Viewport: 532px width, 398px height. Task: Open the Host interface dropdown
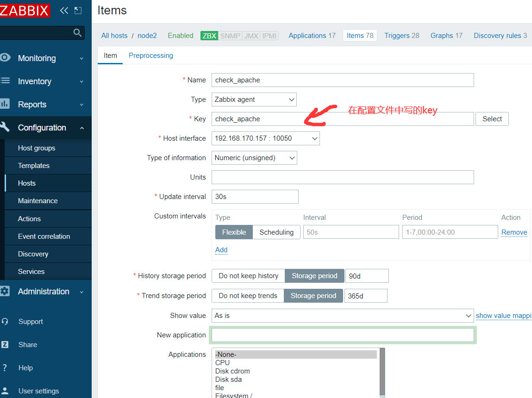point(266,138)
